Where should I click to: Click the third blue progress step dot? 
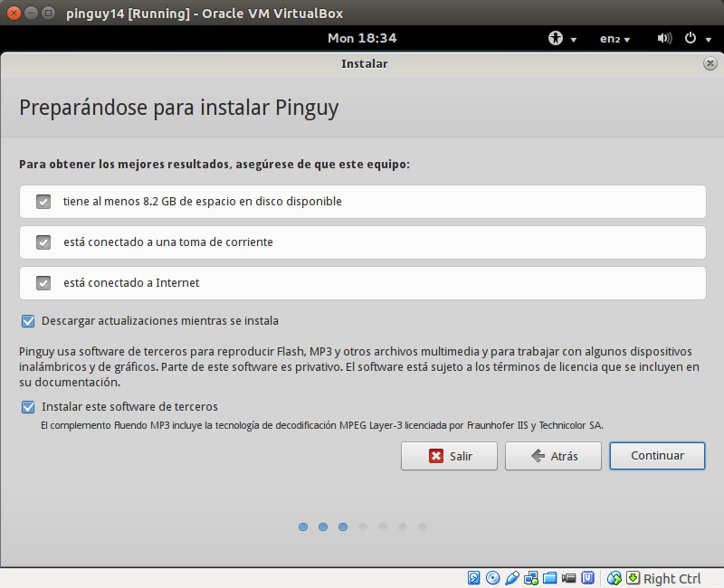(x=343, y=527)
